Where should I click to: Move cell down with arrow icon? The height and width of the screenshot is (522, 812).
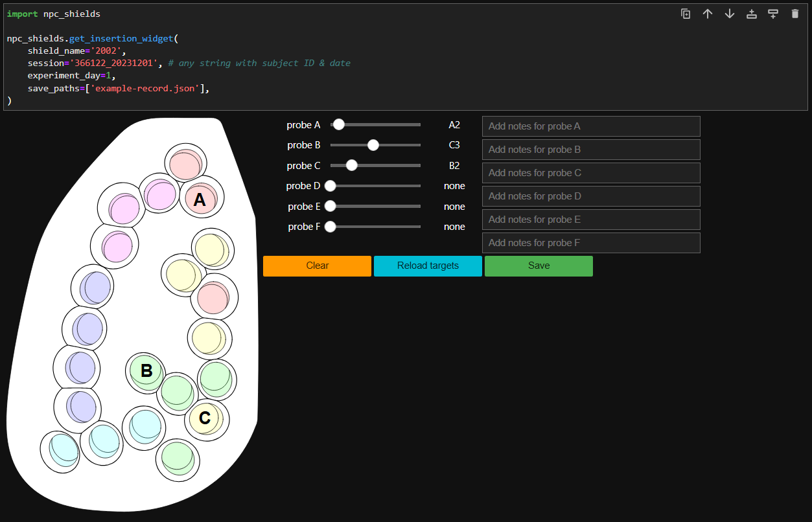pyautogui.click(x=730, y=14)
